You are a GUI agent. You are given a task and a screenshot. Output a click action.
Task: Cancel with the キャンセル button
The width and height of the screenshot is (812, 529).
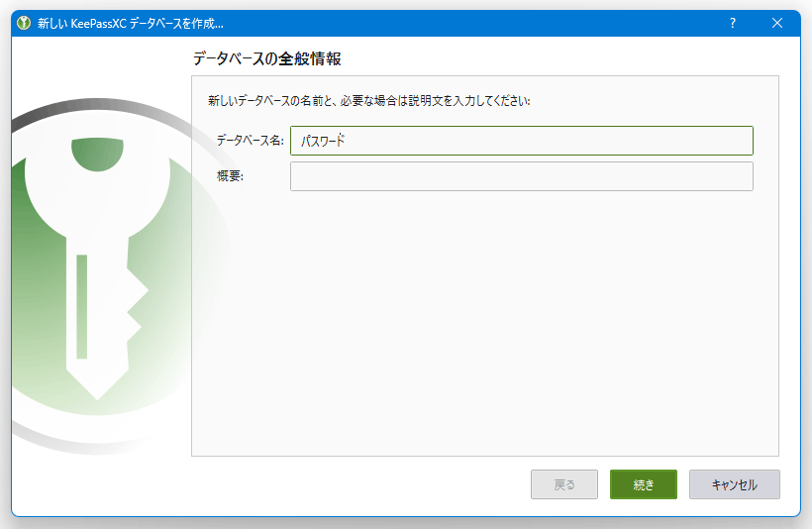click(x=735, y=484)
